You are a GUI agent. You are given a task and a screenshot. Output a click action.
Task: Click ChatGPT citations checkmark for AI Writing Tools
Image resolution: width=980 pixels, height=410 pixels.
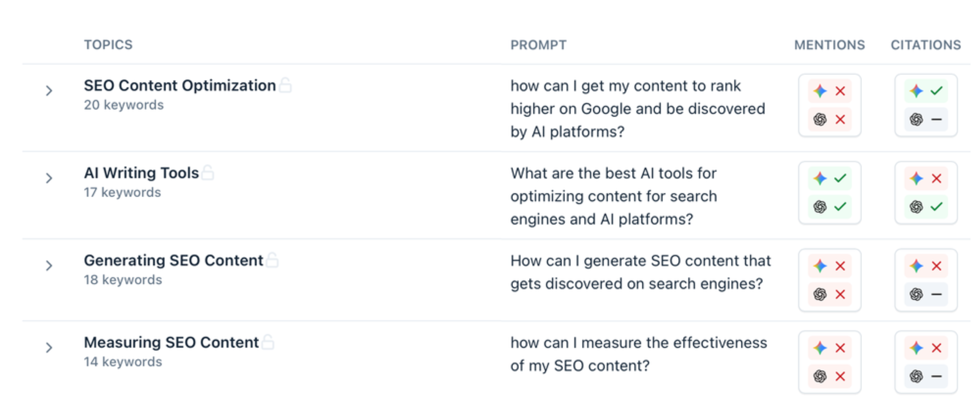pos(936,207)
